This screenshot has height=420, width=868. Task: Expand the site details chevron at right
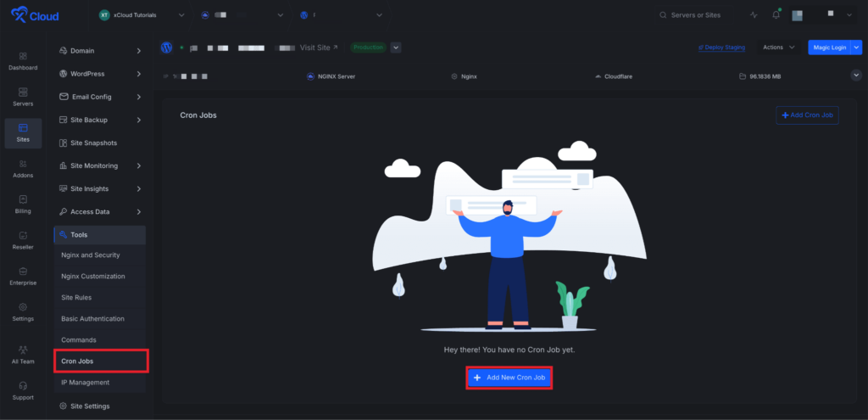click(854, 76)
